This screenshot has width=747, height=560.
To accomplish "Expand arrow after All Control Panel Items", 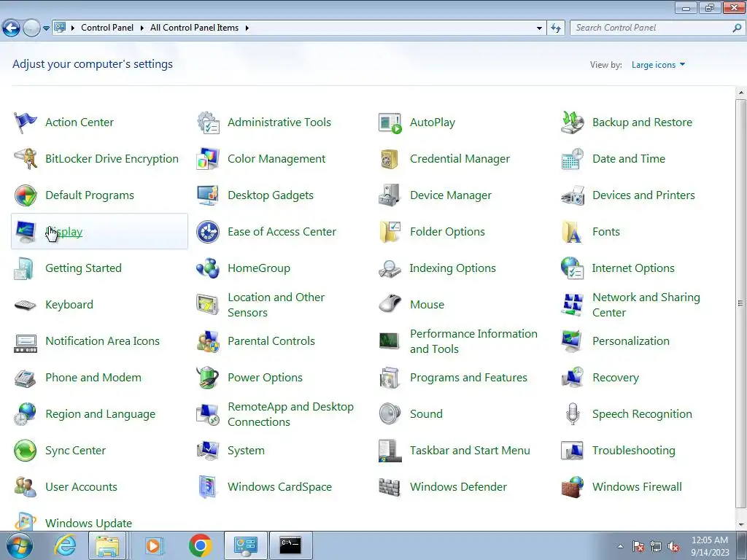I will click(x=247, y=28).
